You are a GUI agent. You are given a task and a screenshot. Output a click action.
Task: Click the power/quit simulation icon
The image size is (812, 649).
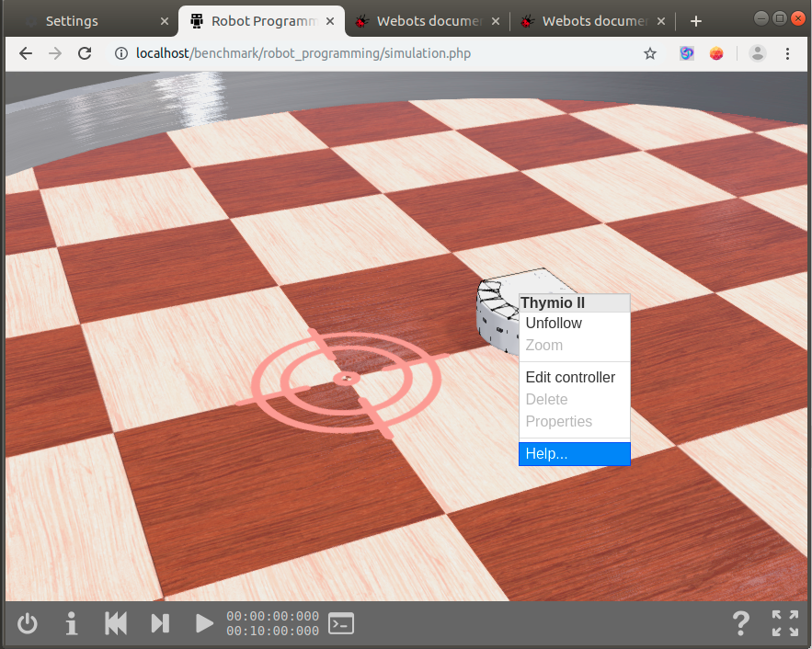tap(27, 623)
